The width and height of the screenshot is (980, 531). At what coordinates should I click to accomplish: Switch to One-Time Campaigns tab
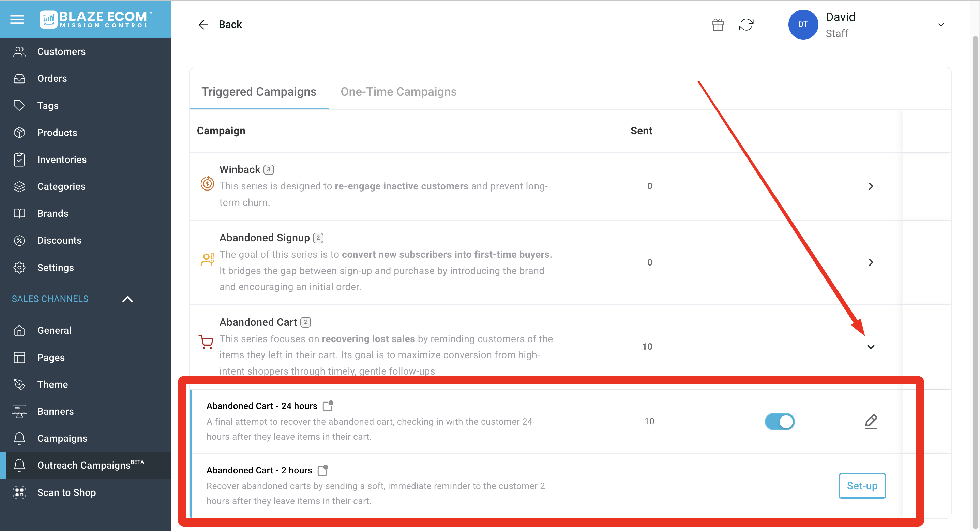[398, 92]
